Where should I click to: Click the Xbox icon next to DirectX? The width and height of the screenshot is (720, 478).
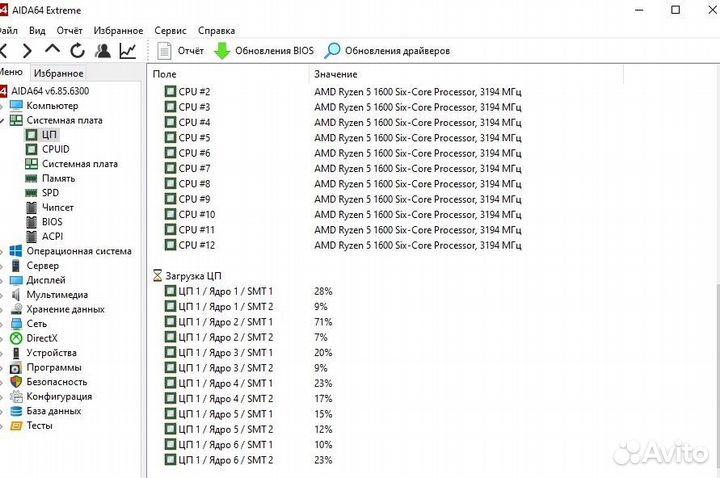pyautogui.click(x=16, y=338)
